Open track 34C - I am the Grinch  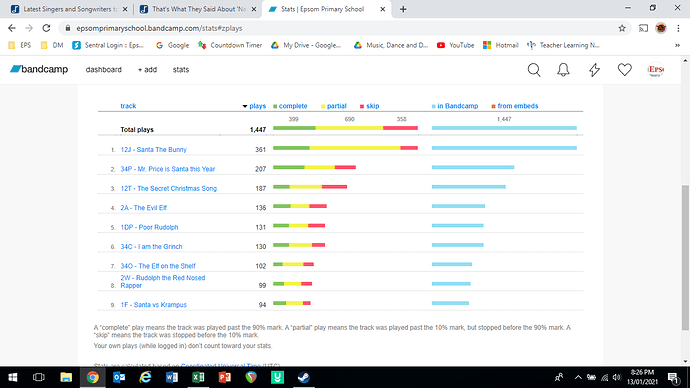pos(151,246)
